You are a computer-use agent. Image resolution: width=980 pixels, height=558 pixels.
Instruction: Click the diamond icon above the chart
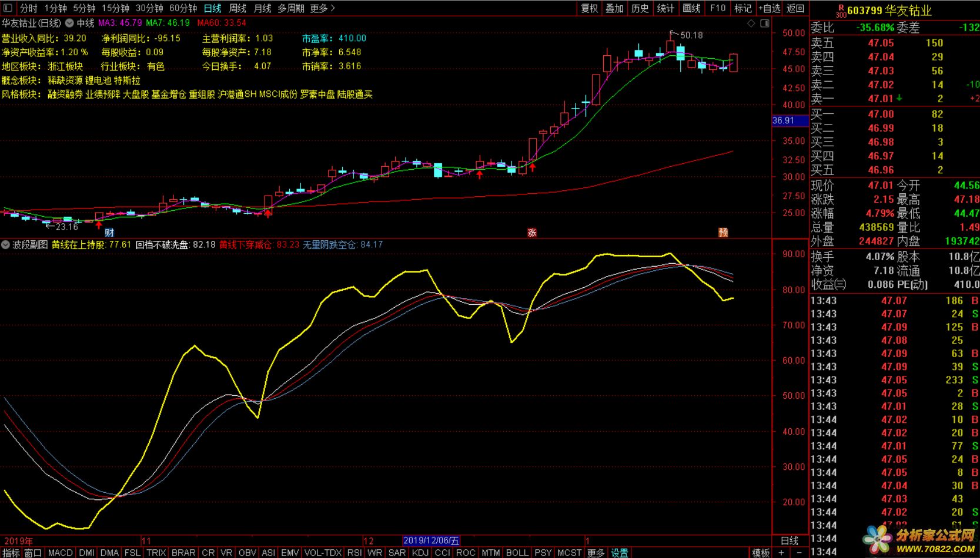pyautogui.click(x=751, y=23)
